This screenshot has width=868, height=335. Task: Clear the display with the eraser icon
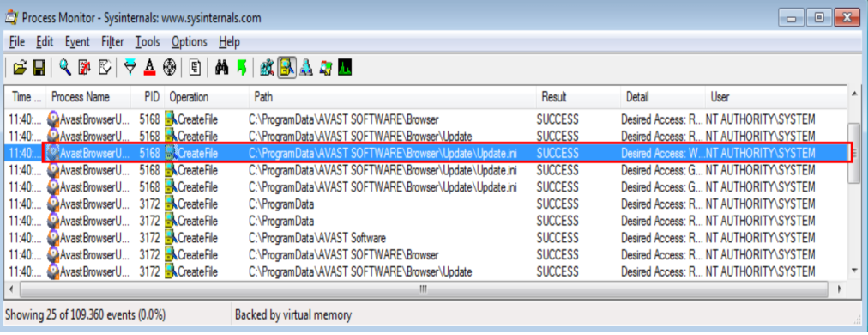pos(104,68)
